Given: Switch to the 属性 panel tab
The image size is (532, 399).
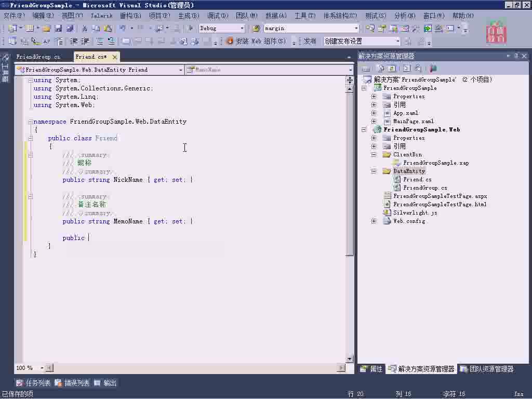Looking at the screenshot, I should [371, 369].
